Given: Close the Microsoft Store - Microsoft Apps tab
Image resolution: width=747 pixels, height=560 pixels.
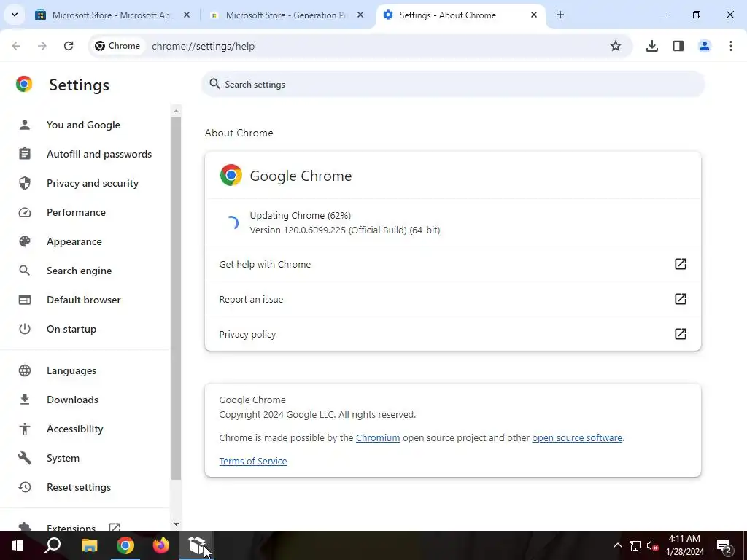Looking at the screenshot, I should (x=187, y=15).
